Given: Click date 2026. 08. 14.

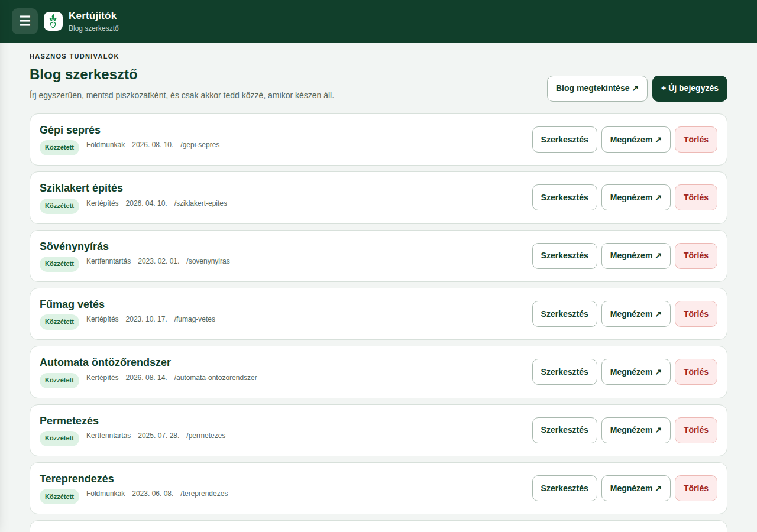Looking at the screenshot, I should coord(146,378).
